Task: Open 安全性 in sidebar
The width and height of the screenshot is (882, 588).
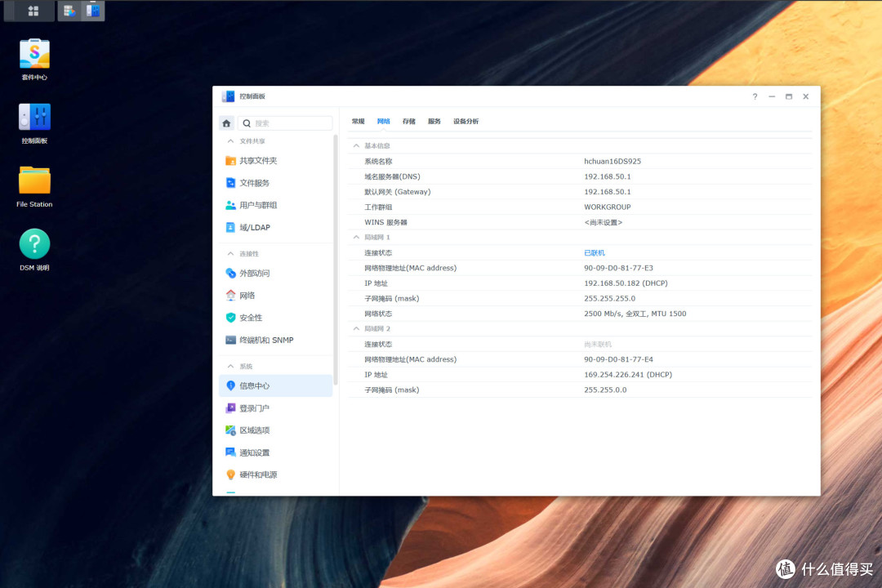Action: [276, 318]
